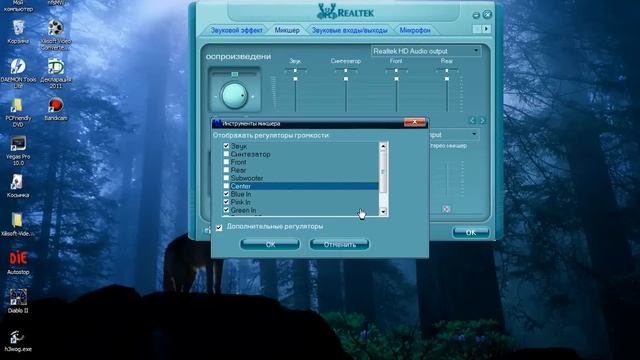Screen dimensions: 640x360
Task: Switch to the Звуковой эффект tab
Action: 236,30
